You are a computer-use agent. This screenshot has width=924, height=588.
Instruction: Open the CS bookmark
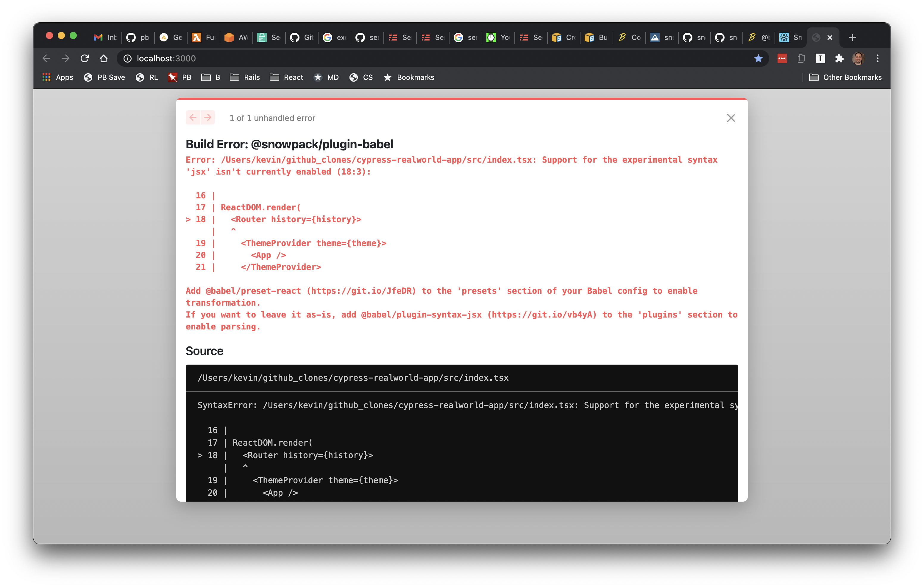[361, 77]
